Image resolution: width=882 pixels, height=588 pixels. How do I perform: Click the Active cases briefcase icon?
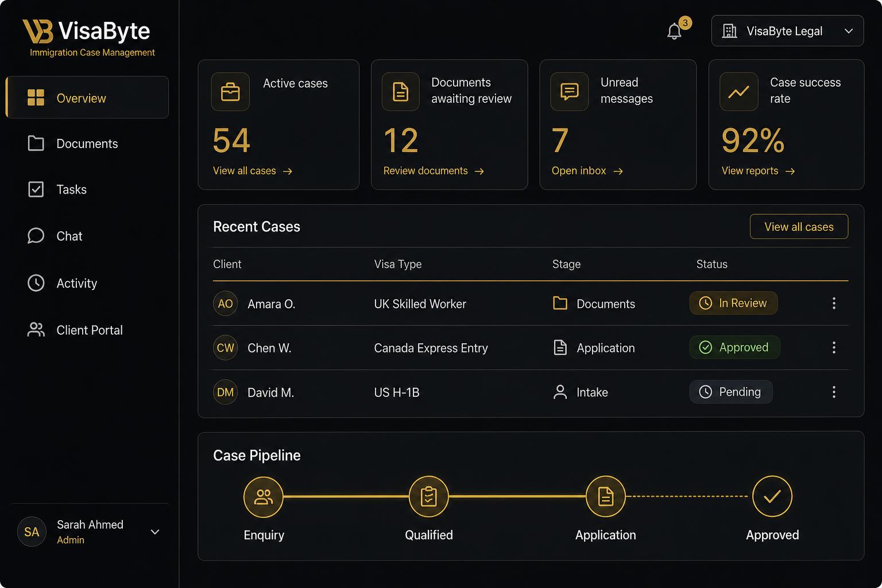(230, 91)
